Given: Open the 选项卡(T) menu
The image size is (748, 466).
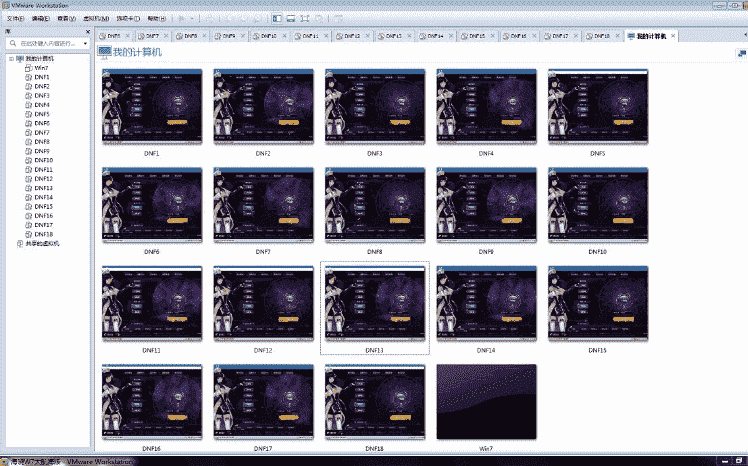Looking at the screenshot, I should (x=128, y=19).
